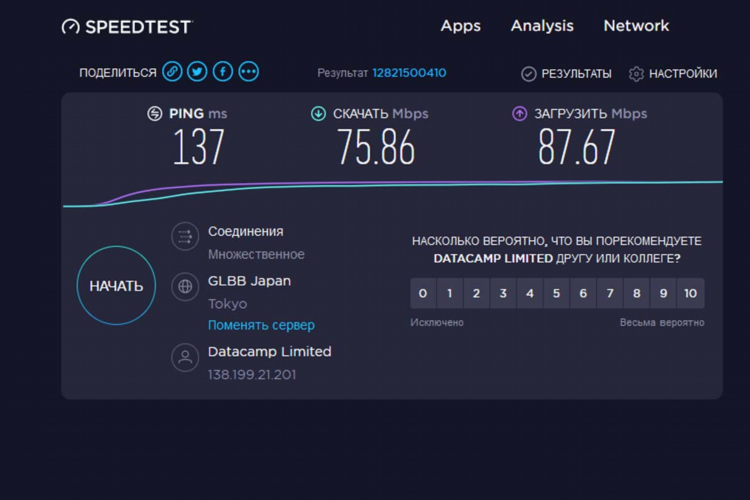Share the result on Facebook
The width and height of the screenshot is (750, 500).
(223, 72)
